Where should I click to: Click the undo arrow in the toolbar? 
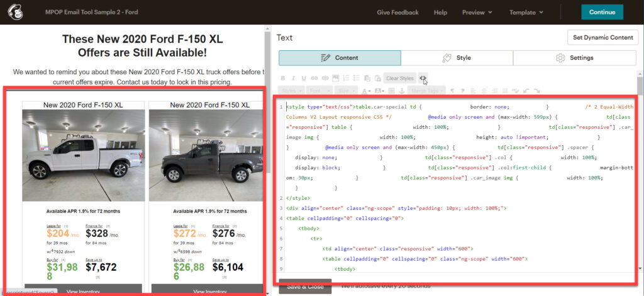[x=526, y=90]
